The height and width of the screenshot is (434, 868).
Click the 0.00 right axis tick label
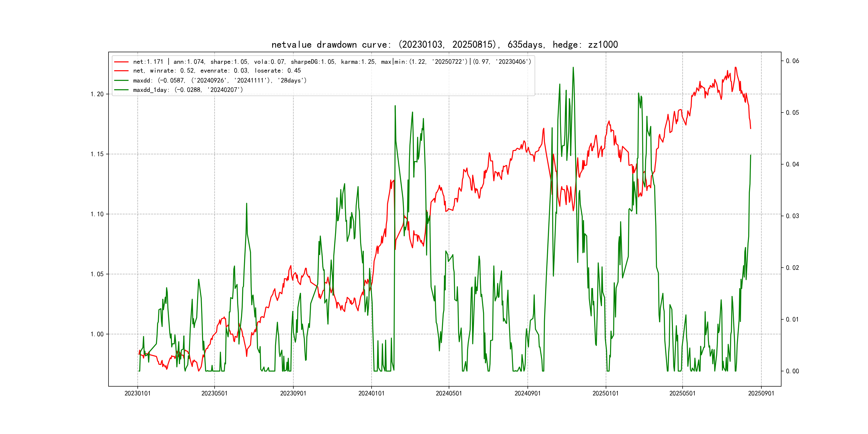click(792, 371)
